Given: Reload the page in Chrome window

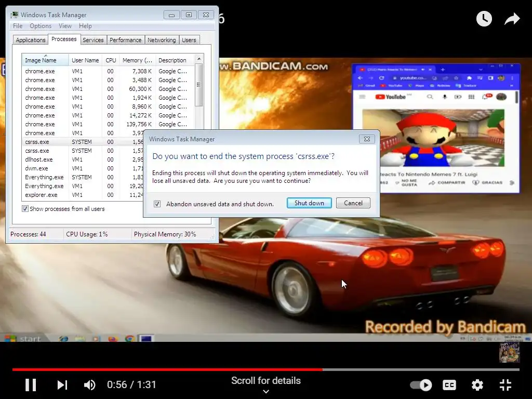Looking at the screenshot, I should pos(381,78).
